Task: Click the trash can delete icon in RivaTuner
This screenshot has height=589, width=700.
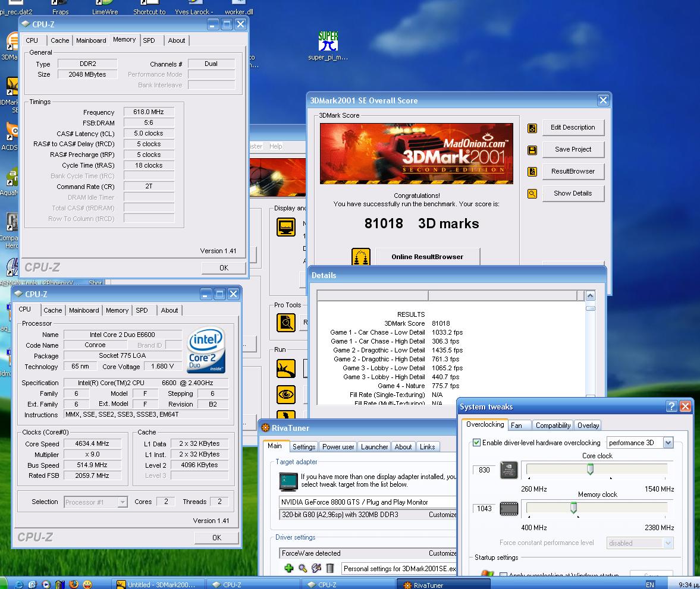Action: tap(330, 568)
